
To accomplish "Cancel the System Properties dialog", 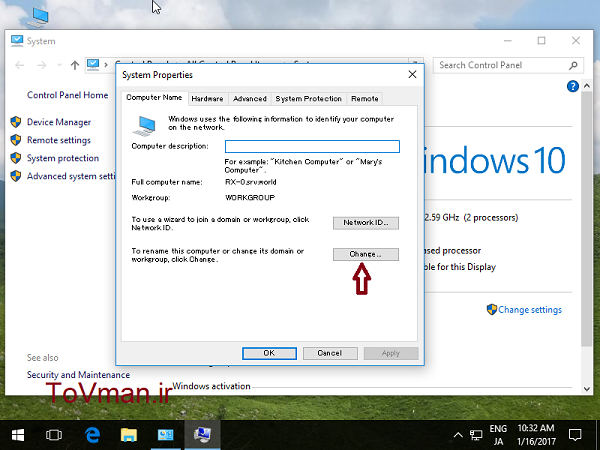I will [x=330, y=353].
